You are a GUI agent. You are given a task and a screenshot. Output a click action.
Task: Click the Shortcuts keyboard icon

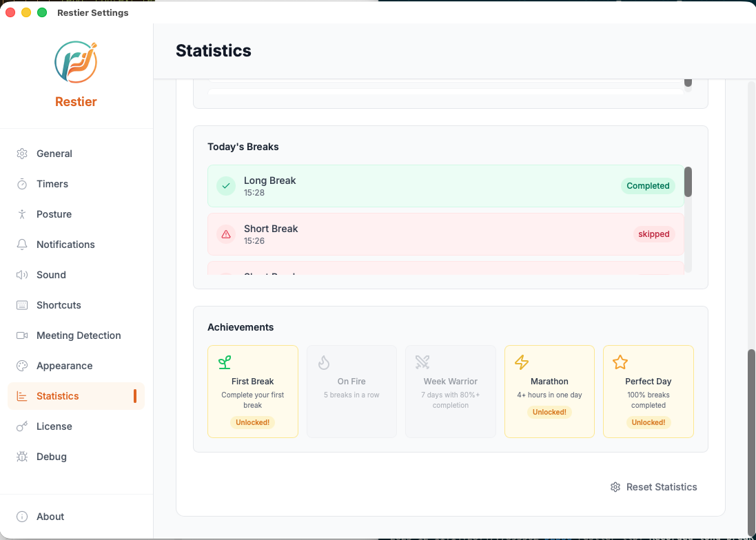point(22,305)
